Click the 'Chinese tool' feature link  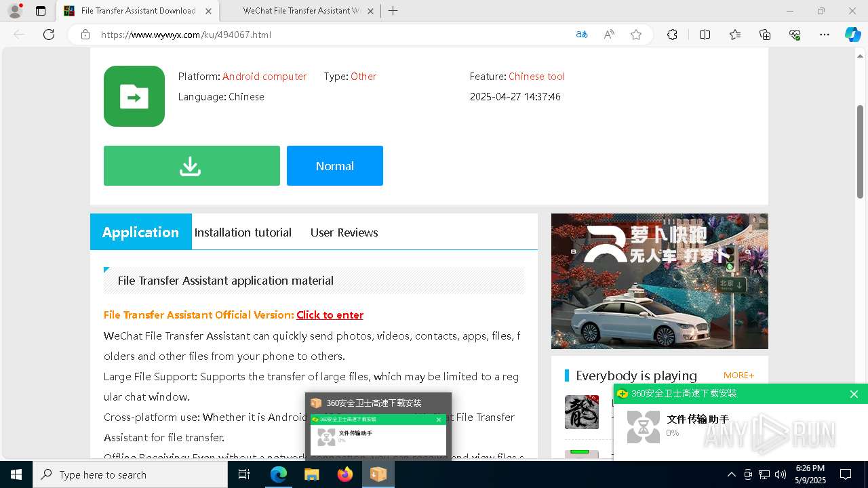click(x=536, y=77)
